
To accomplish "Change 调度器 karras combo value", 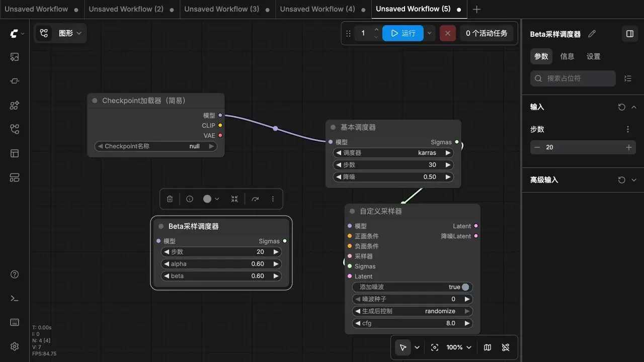I will 393,153.
